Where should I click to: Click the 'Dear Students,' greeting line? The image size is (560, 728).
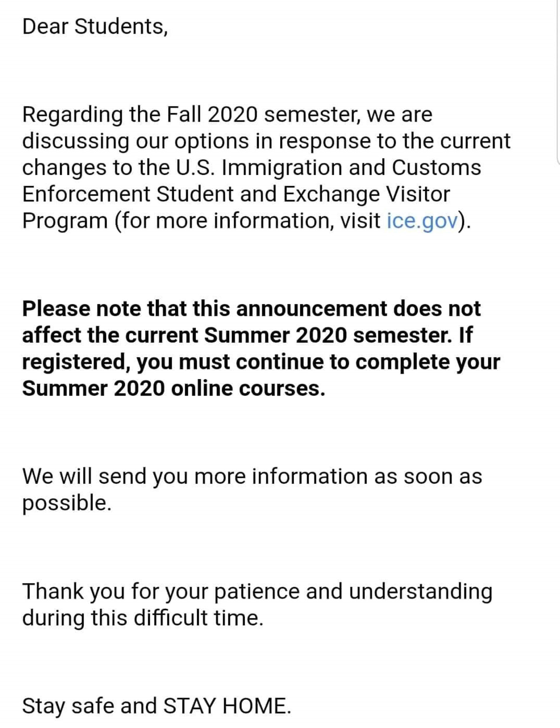(95, 27)
